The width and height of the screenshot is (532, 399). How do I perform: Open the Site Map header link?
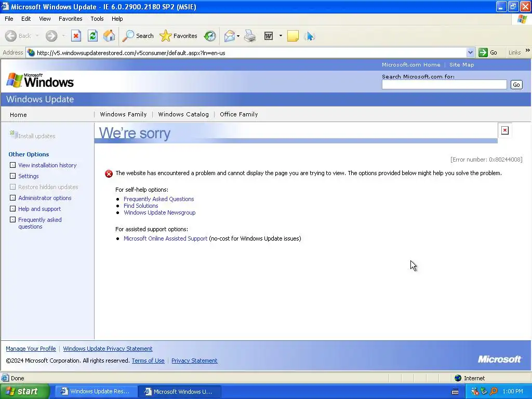[462, 65]
